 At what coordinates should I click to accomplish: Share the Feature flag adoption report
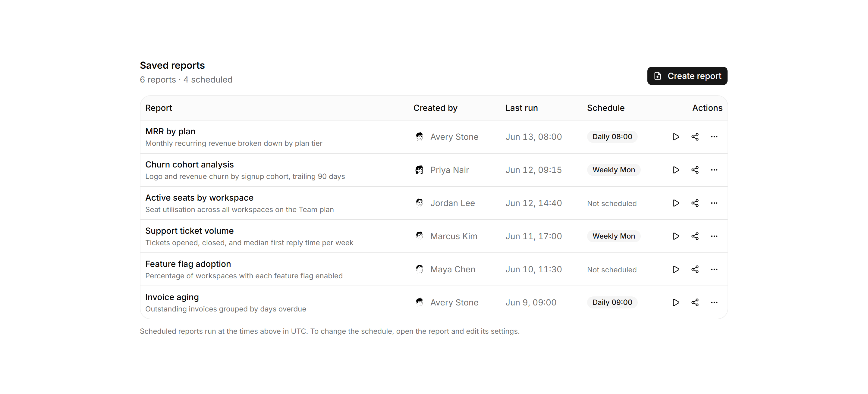tap(695, 269)
